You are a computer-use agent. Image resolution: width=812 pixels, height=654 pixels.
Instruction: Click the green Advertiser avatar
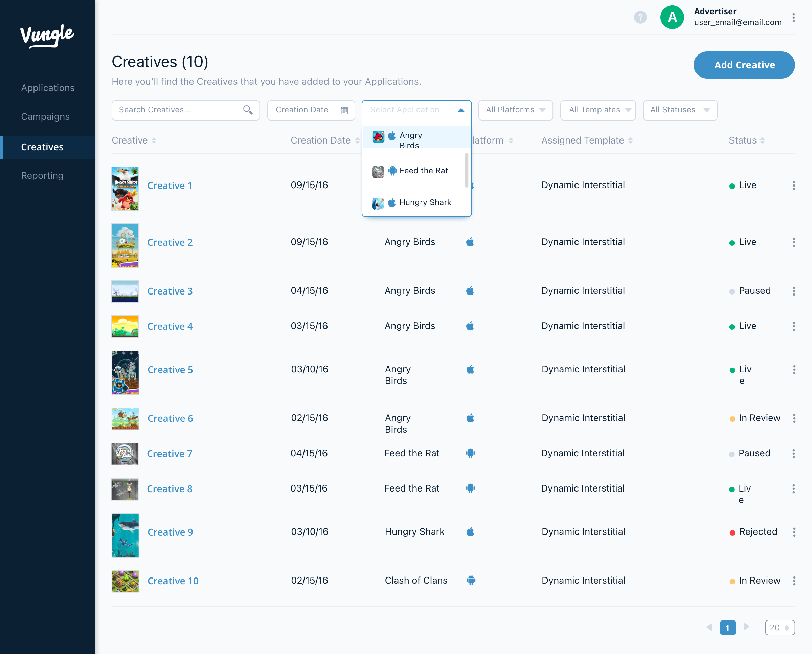click(x=672, y=17)
